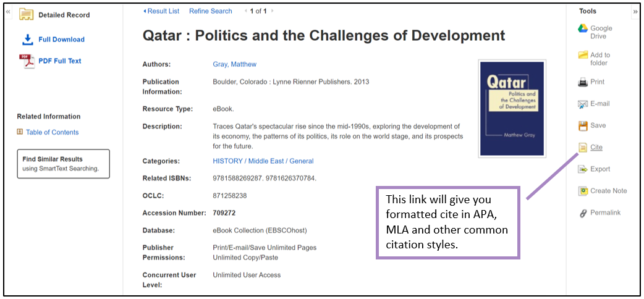Open the Table of Contents link
Viewport: 644px width, 299px height.
point(52,132)
